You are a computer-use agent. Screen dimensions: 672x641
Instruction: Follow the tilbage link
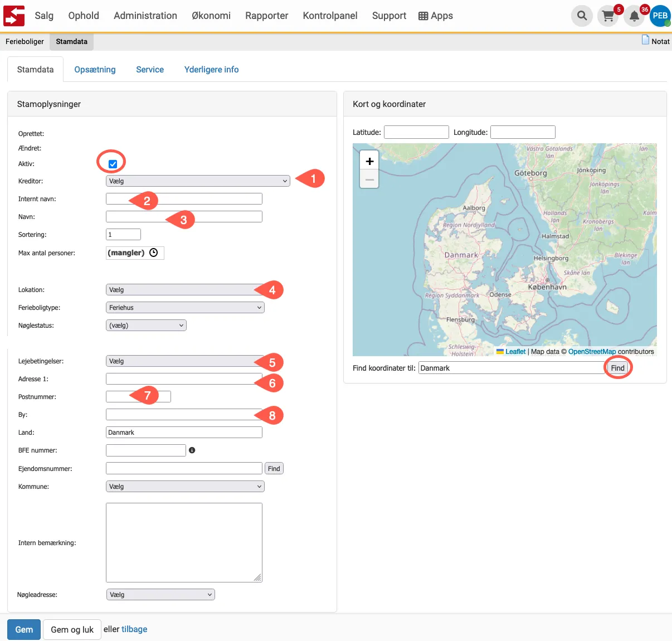coord(134,629)
